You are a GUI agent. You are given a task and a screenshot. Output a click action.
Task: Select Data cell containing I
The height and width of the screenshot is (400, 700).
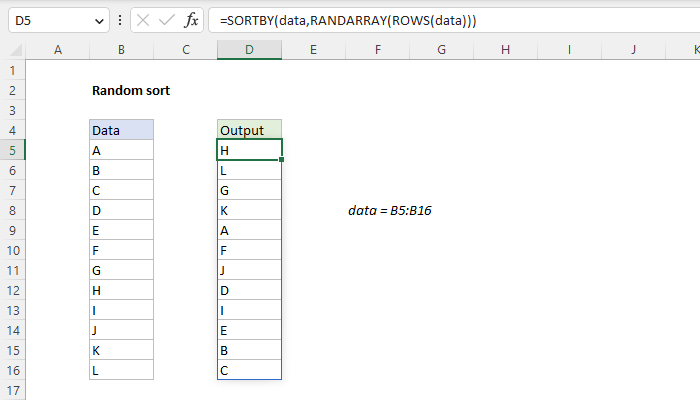(x=121, y=310)
